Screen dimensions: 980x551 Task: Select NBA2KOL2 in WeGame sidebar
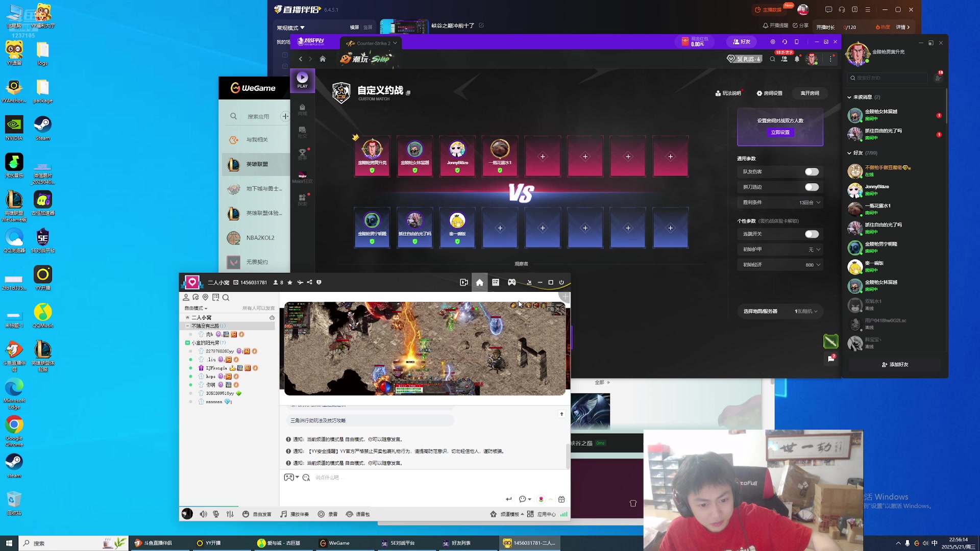coord(256,238)
